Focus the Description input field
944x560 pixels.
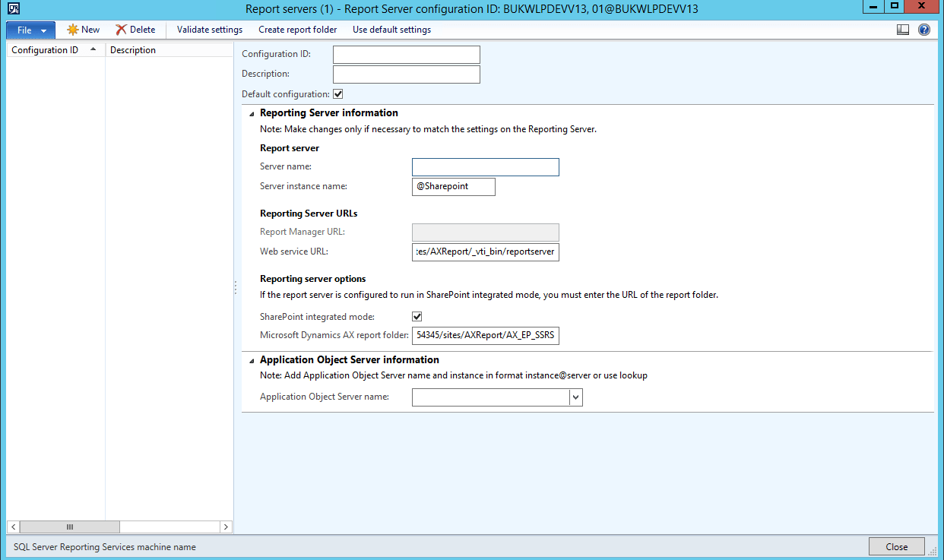coord(407,74)
